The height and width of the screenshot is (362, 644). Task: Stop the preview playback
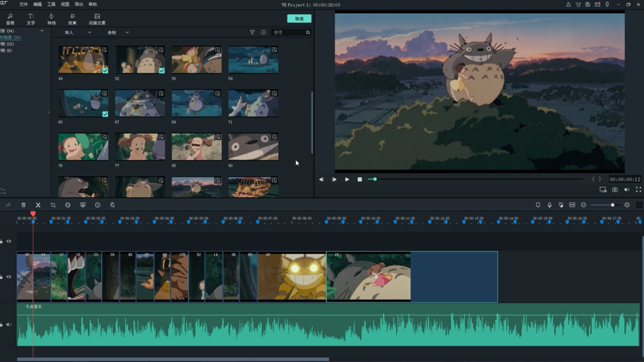pyautogui.click(x=360, y=179)
